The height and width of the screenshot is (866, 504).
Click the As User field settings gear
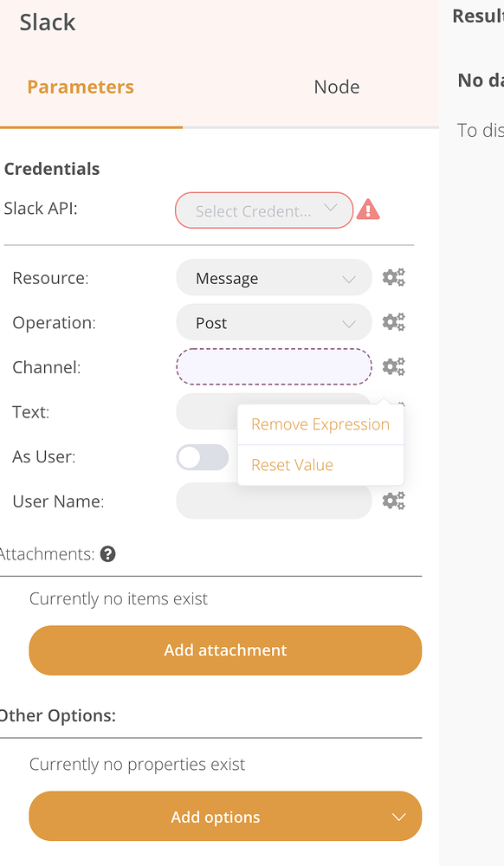(394, 456)
